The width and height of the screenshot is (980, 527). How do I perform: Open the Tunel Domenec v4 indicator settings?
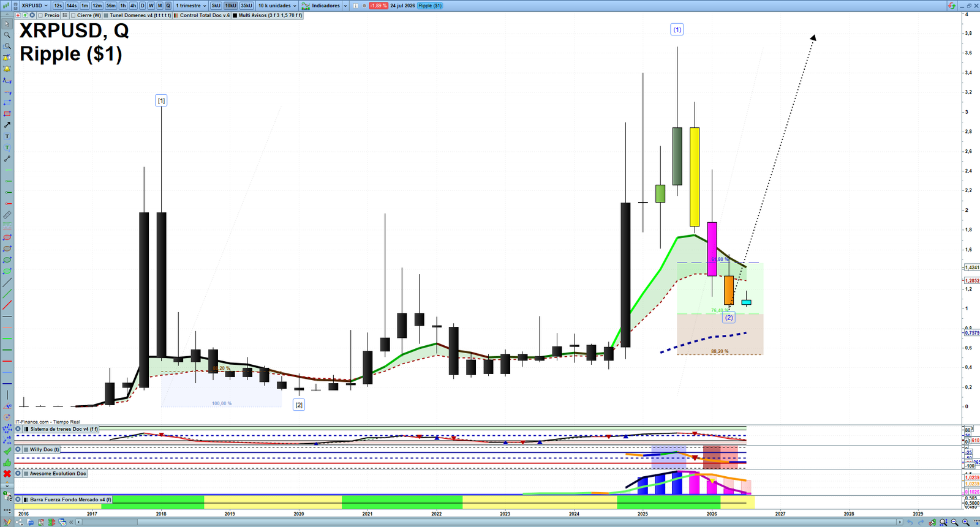pyautogui.click(x=137, y=15)
